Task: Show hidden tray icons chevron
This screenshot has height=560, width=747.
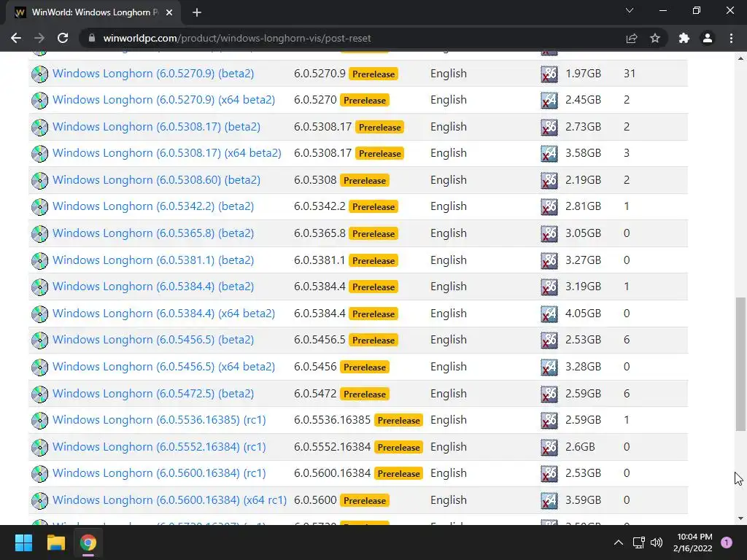Action: pyautogui.click(x=619, y=542)
